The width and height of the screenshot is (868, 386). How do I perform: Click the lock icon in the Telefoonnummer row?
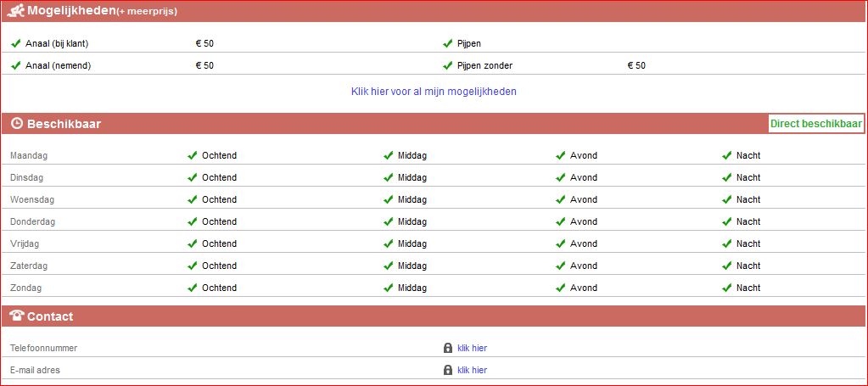click(448, 348)
